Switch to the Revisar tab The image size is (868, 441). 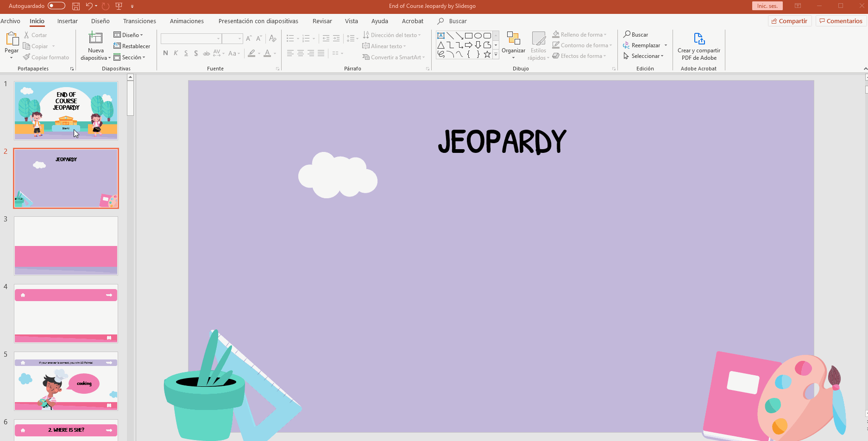322,21
